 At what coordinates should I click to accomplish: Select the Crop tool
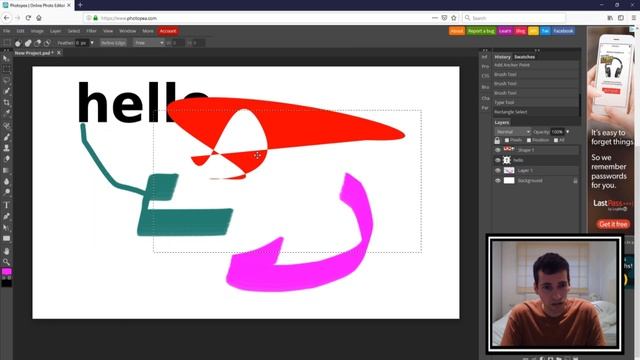point(6,102)
